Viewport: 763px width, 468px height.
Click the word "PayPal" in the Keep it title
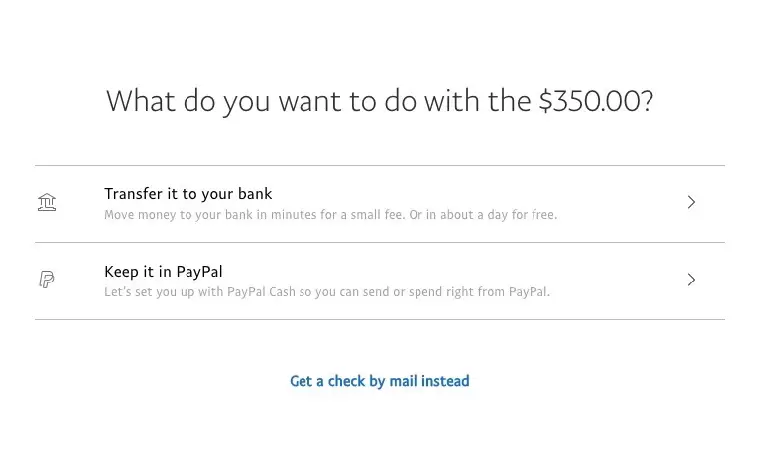pyautogui.click(x=200, y=271)
